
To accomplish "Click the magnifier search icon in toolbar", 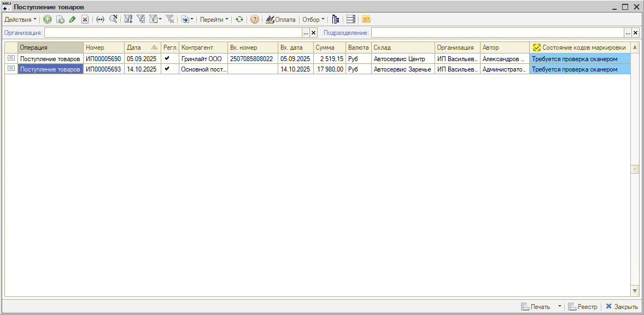I will point(113,20).
